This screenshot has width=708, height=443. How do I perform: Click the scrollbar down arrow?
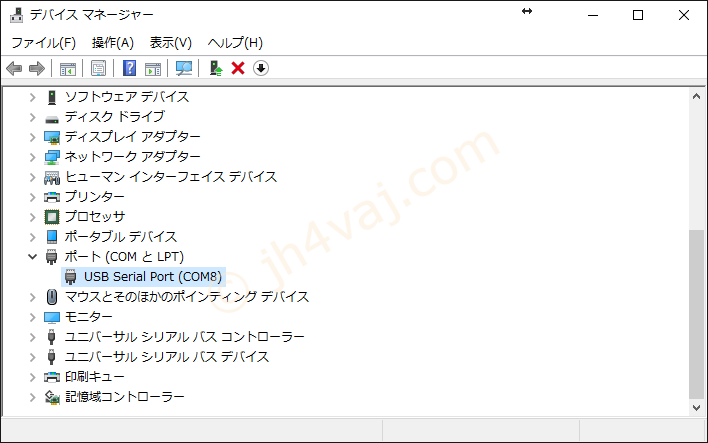click(696, 408)
